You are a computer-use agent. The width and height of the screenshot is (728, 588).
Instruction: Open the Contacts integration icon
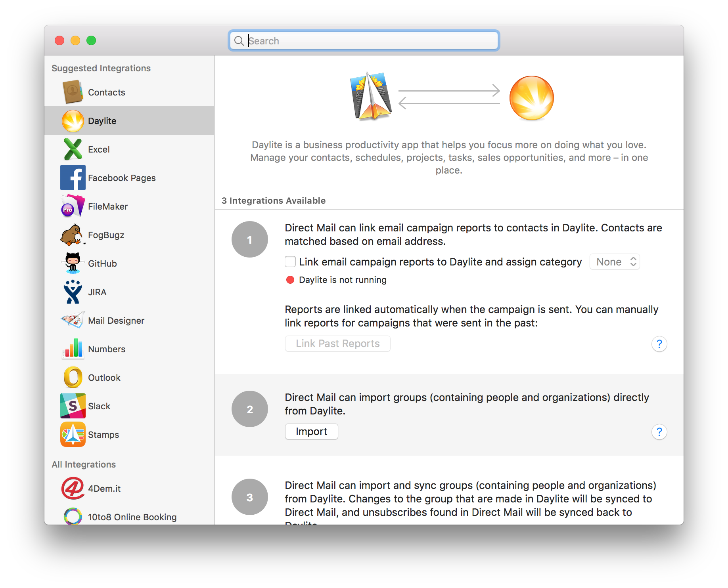(73, 92)
